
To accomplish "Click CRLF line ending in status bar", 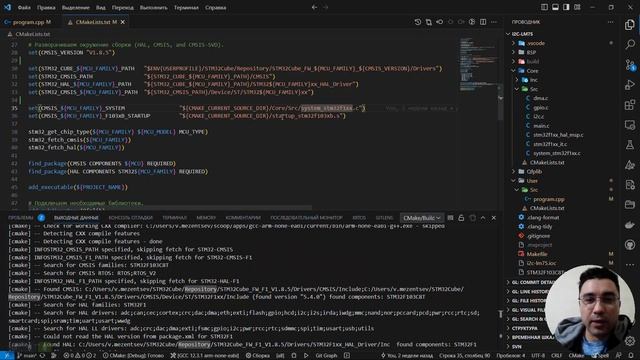I will (x=556, y=356).
